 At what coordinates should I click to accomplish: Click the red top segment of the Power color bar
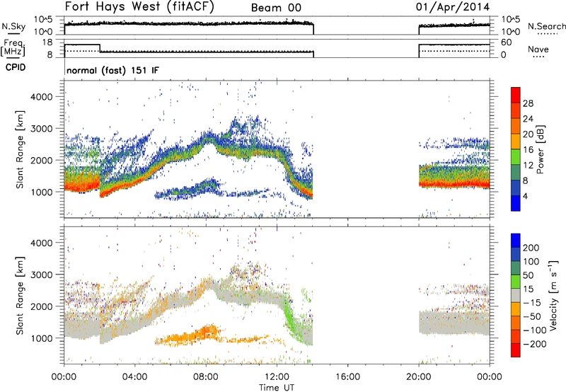click(516, 96)
